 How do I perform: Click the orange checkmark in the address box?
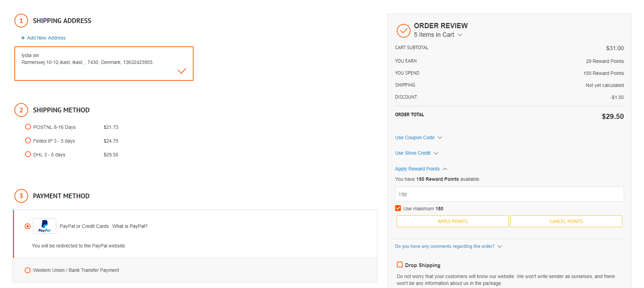[x=182, y=71]
